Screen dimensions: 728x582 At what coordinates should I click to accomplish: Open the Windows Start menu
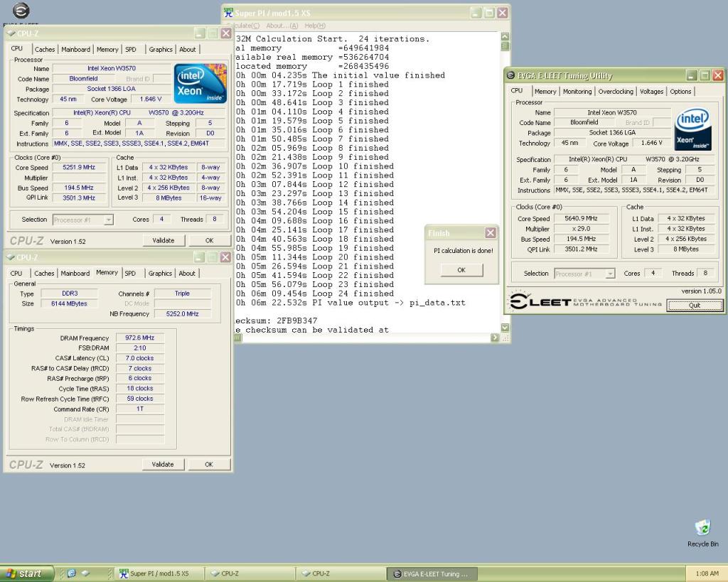(26, 573)
